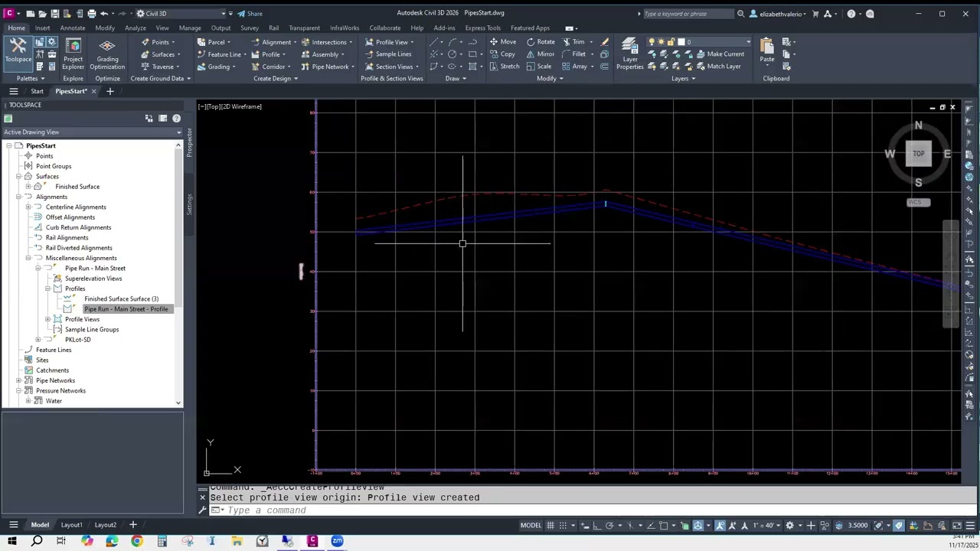
Task: Expand the Surfaces tree node
Action: (x=18, y=176)
